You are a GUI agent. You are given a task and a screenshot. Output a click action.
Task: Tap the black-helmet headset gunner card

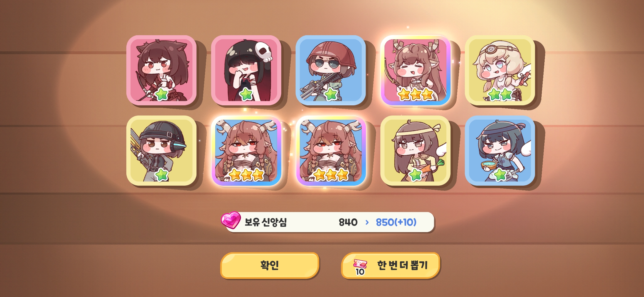coord(162,150)
